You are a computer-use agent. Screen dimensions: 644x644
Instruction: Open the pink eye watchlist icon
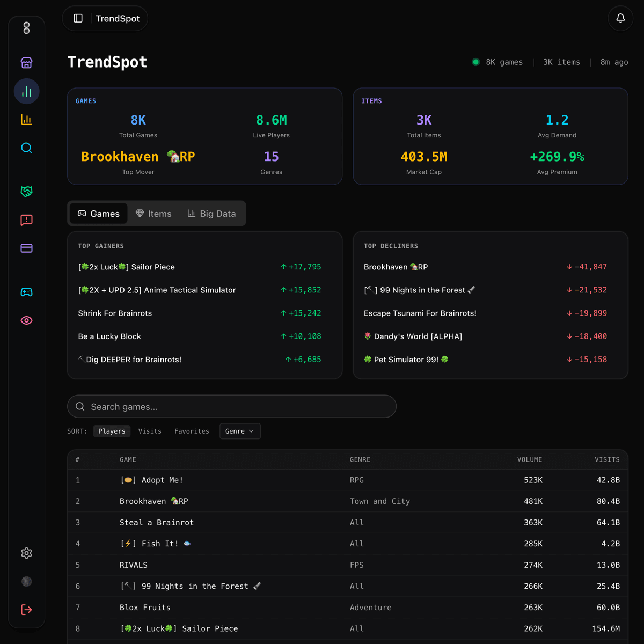click(x=26, y=320)
